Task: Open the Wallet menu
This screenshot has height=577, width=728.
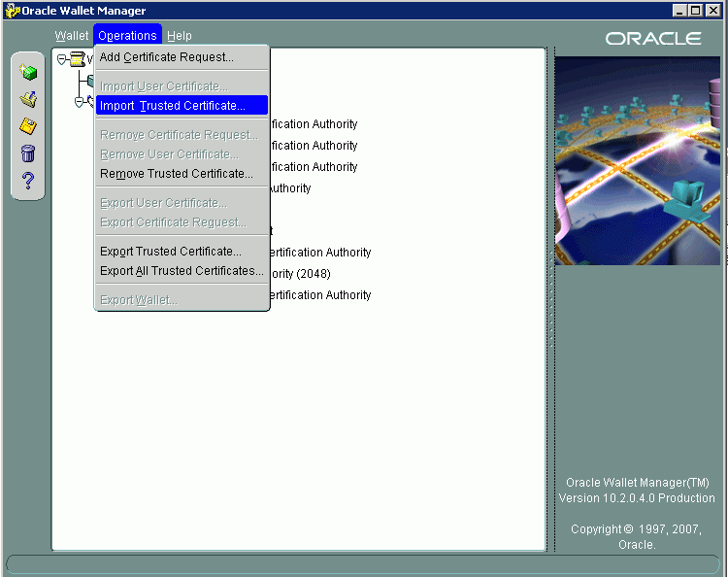Action: coord(72,36)
